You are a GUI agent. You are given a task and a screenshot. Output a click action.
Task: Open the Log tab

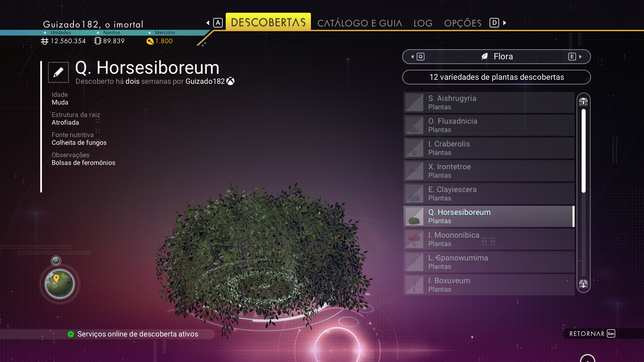[423, 23]
